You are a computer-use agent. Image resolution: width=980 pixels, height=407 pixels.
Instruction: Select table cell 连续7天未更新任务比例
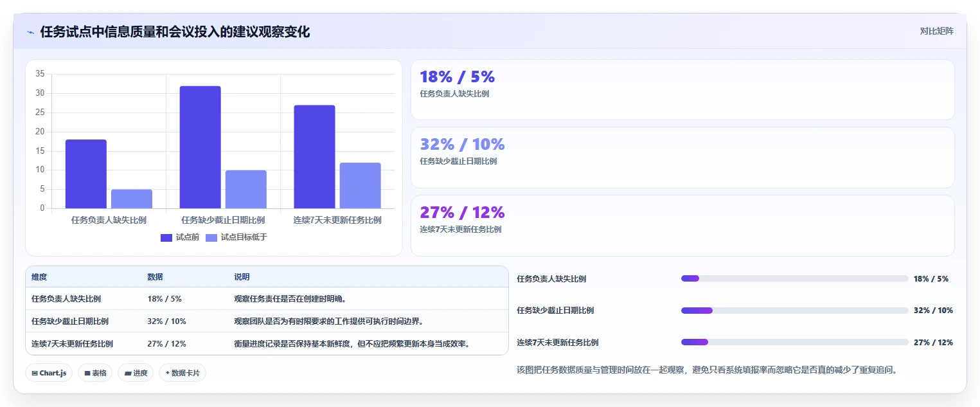[72, 344]
